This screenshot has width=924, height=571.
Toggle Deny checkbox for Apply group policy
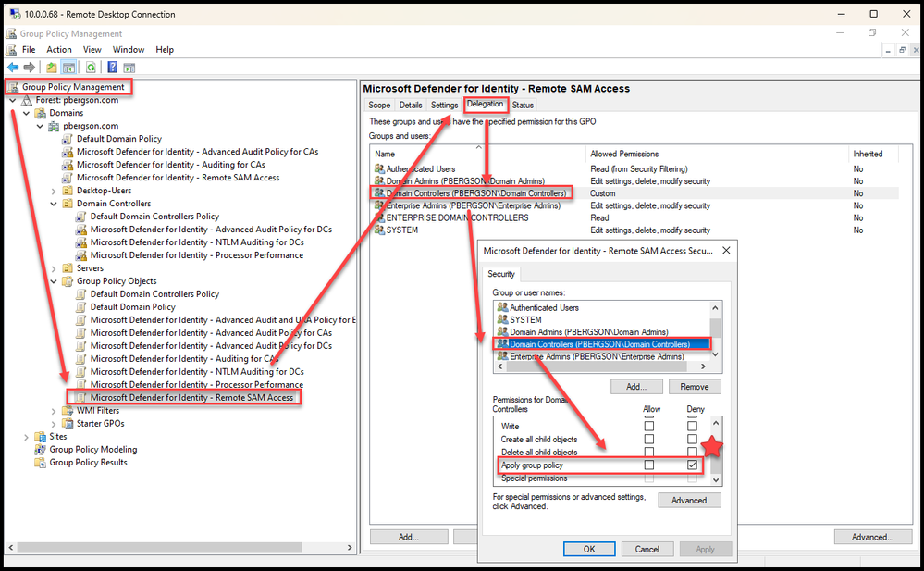(692, 465)
